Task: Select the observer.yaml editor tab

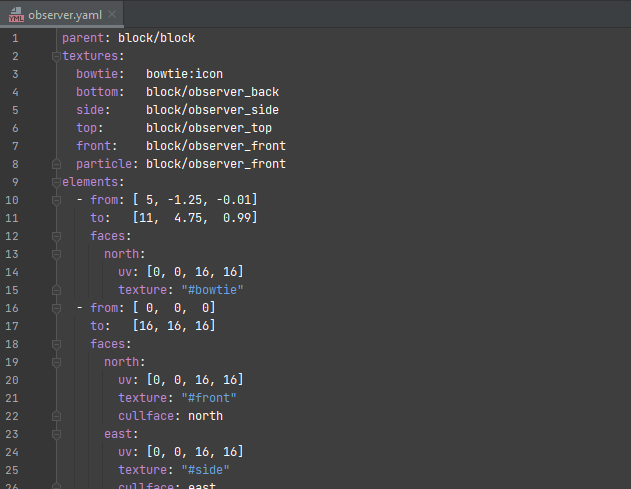Action: point(62,14)
